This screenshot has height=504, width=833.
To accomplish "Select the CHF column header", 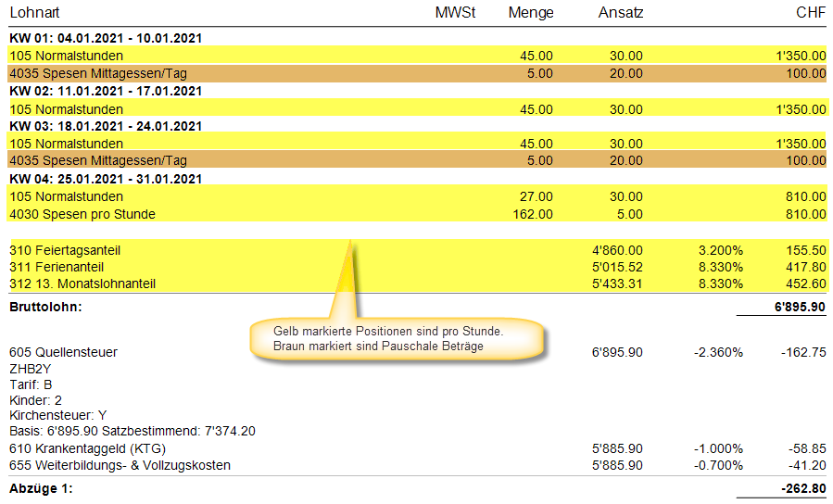I will (x=811, y=13).
